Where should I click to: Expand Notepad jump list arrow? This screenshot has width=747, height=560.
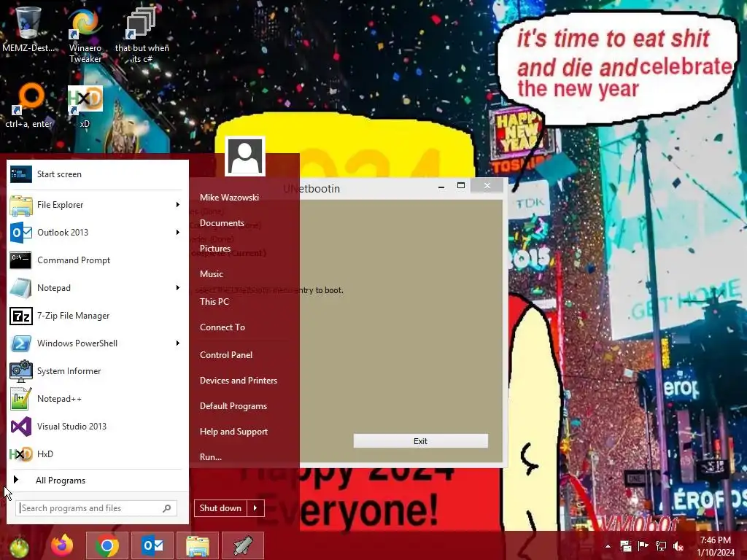pyautogui.click(x=178, y=287)
